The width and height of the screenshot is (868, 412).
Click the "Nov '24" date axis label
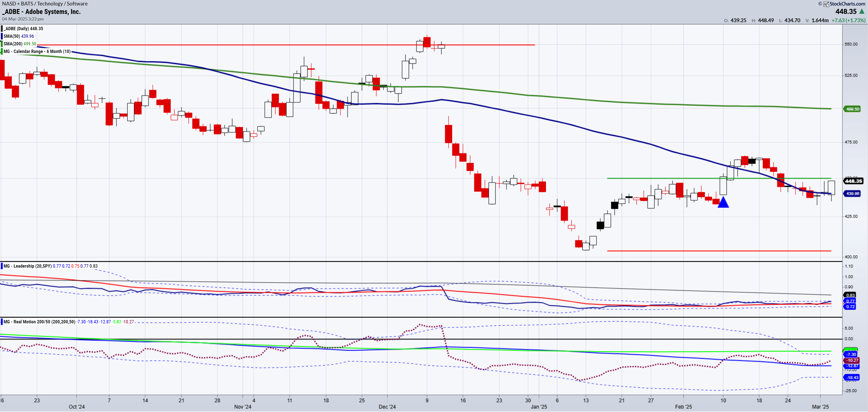point(243,407)
